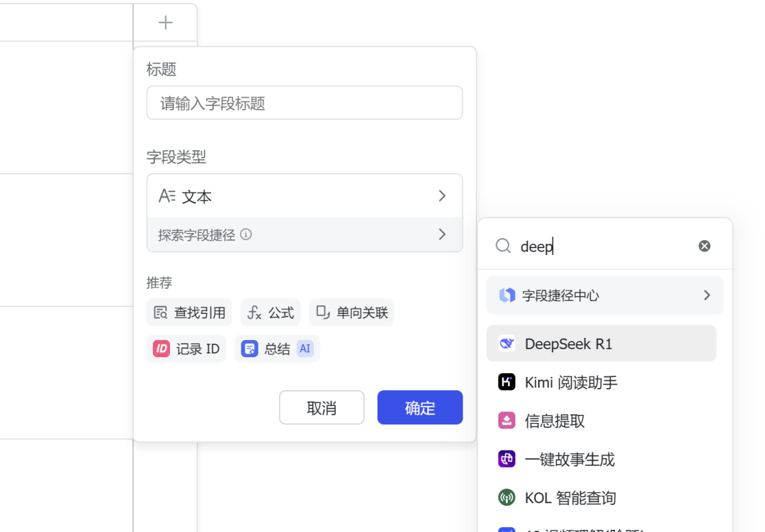
Task: Click the 查找引用 lookup icon
Action: coord(161,312)
